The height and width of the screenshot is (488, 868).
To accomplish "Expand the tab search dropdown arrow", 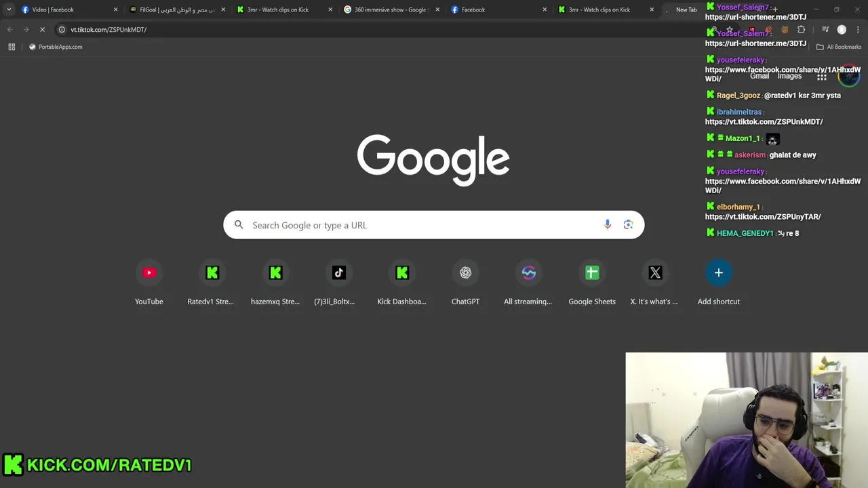I will pos(9,9).
